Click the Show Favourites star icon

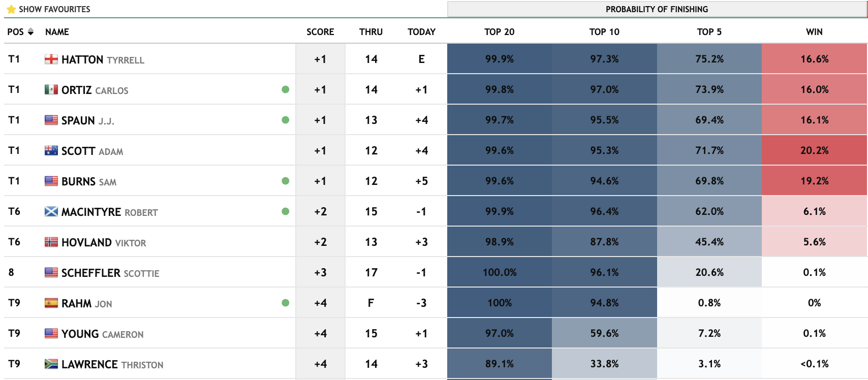point(11,9)
